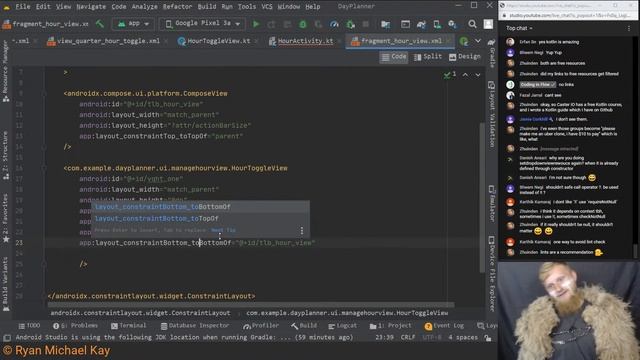The height and width of the screenshot is (360, 640).
Task: Open the Refactor menu
Action: (177, 7)
